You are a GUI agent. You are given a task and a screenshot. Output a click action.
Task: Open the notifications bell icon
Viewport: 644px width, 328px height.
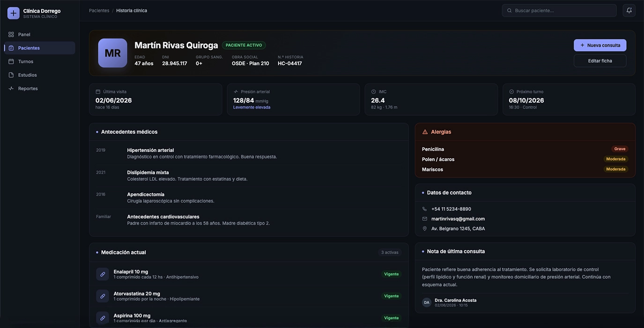click(629, 10)
